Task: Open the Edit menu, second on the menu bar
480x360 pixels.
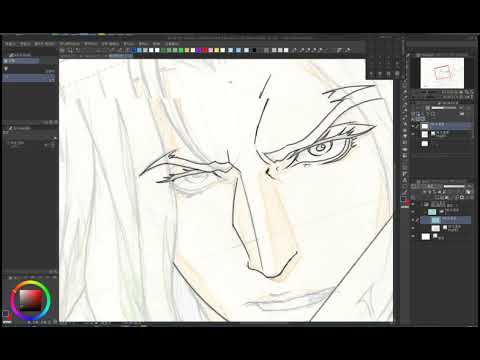Action: tap(26, 44)
